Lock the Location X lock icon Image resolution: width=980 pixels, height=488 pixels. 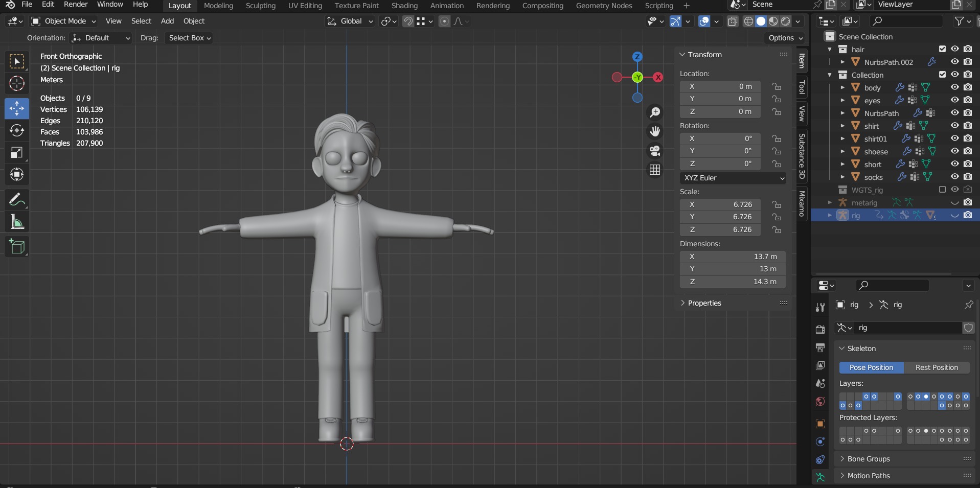point(777,86)
